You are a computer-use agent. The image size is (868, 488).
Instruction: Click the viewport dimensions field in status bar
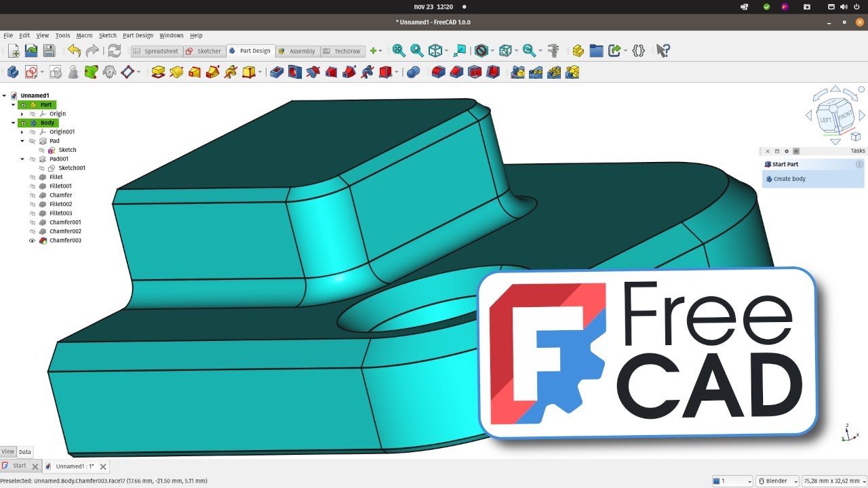click(833, 481)
